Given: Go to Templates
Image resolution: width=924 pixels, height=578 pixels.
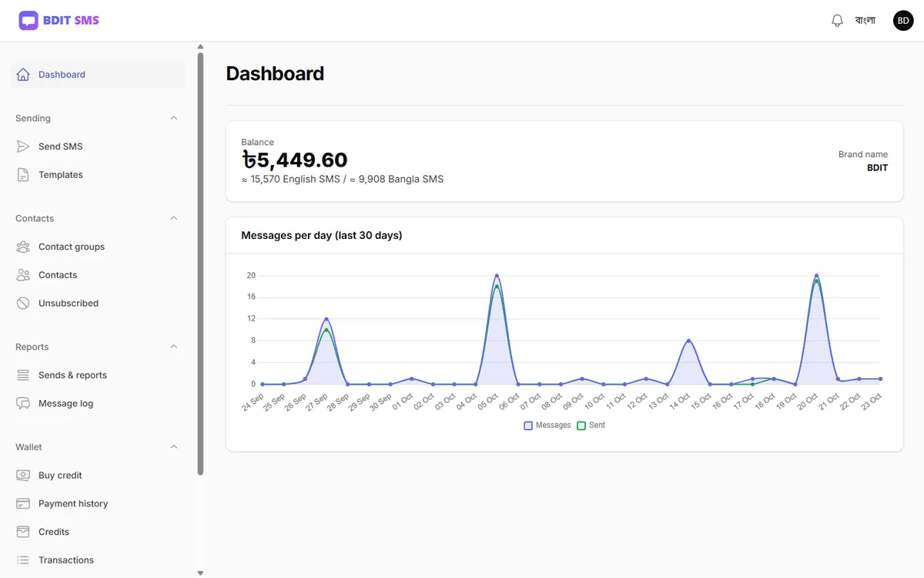Looking at the screenshot, I should pyautogui.click(x=99, y=175).
